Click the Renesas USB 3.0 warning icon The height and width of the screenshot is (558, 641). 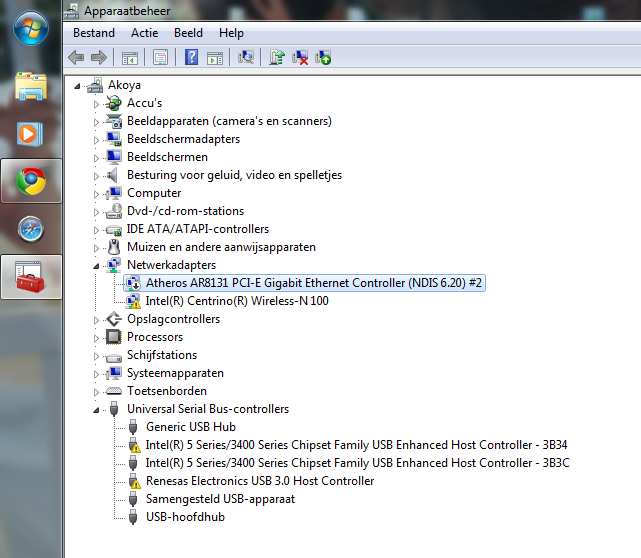coord(133,481)
